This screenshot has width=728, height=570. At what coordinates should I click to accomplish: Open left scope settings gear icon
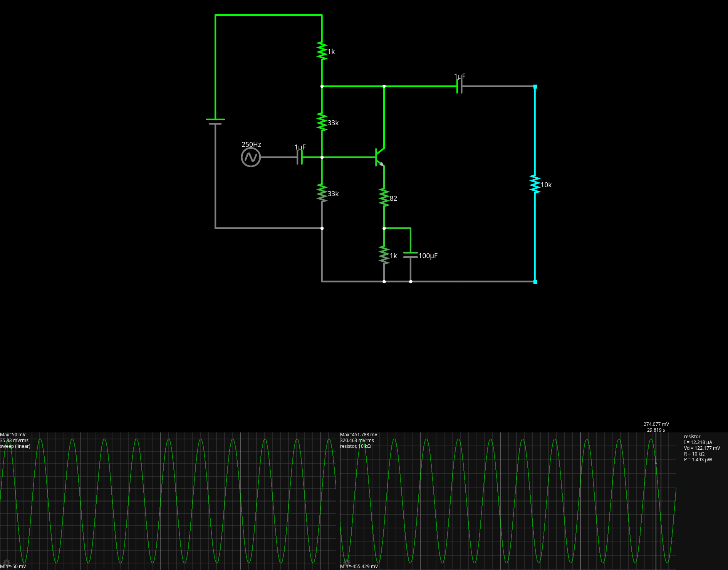coord(7,563)
